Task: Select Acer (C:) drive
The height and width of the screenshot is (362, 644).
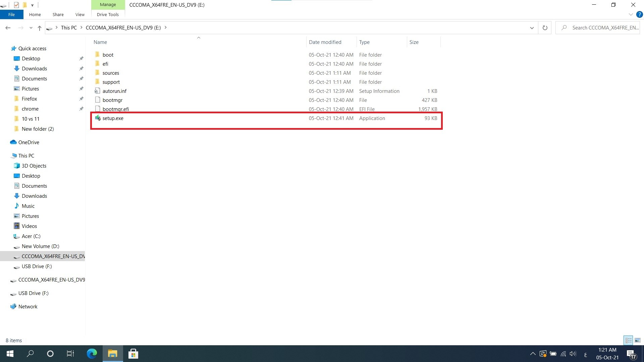Action: (31, 236)
